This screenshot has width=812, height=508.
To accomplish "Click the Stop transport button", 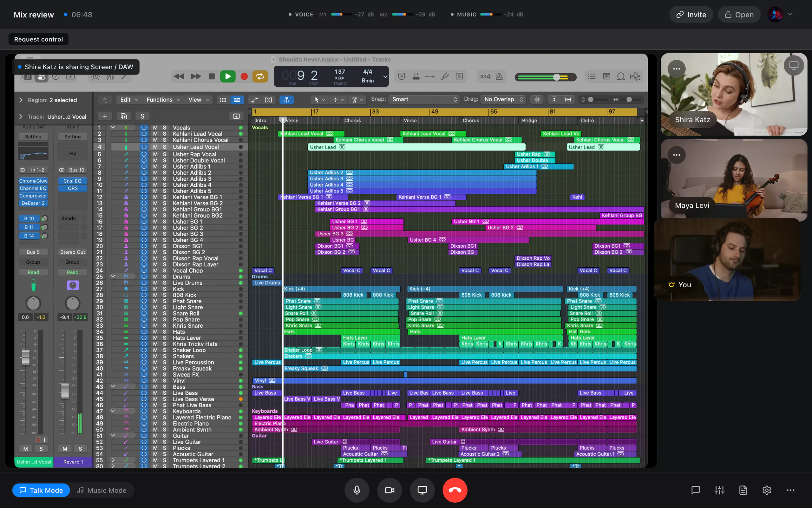I will tap(211, 77).
